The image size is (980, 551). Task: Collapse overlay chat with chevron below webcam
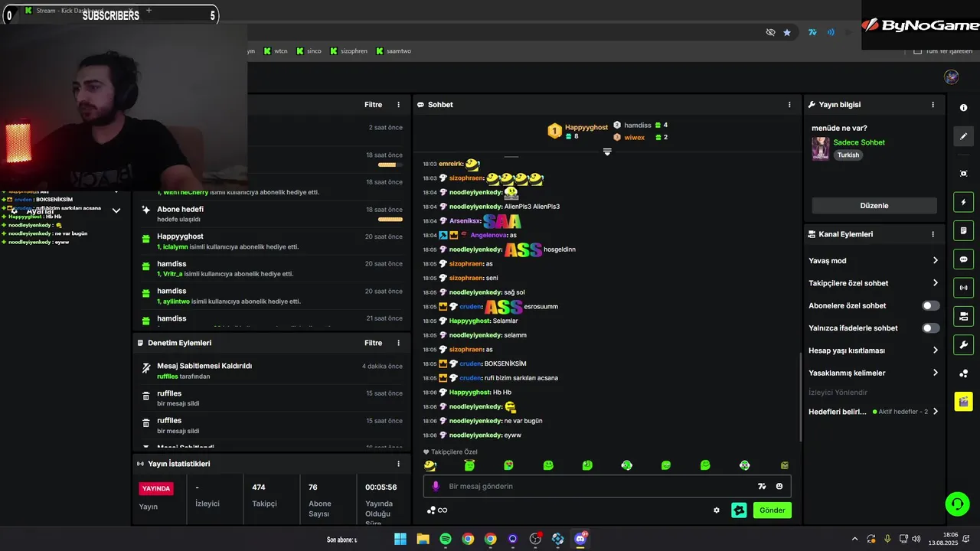[x=116, y=210]
